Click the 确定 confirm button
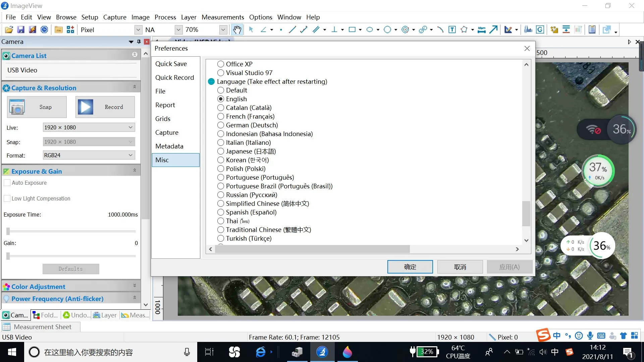The image size is (644, 362). coord(410,267)
